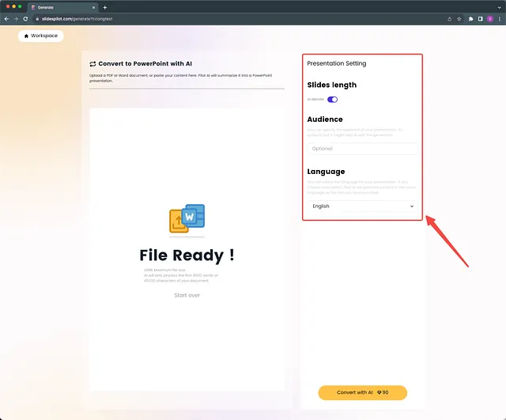Expand the tab search chevron
Screen dimensions: 506x420
click(x=499, y=7)
